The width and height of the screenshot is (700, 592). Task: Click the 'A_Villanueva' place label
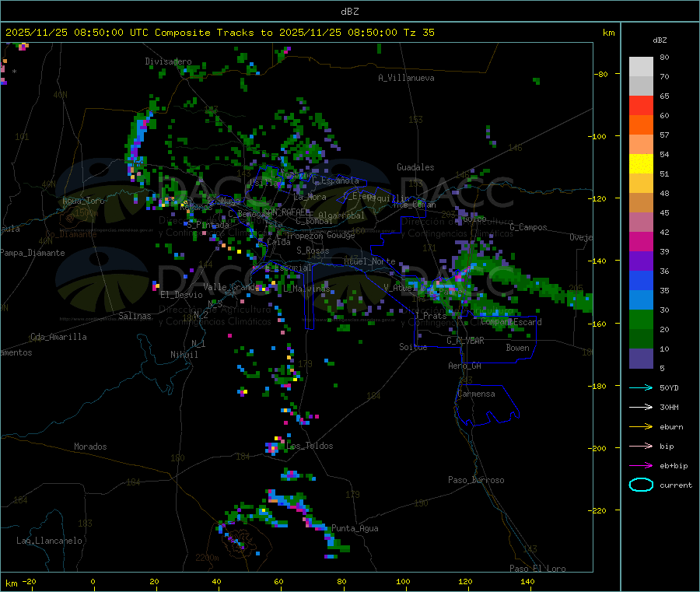[406, 78]
